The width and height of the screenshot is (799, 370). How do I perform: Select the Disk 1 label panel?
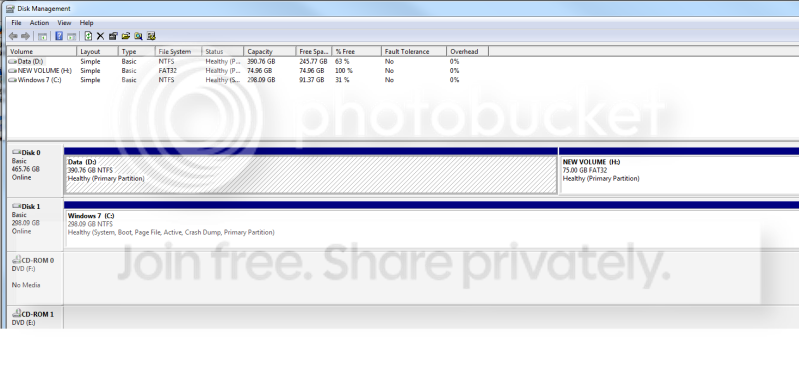tap(35, 225)
